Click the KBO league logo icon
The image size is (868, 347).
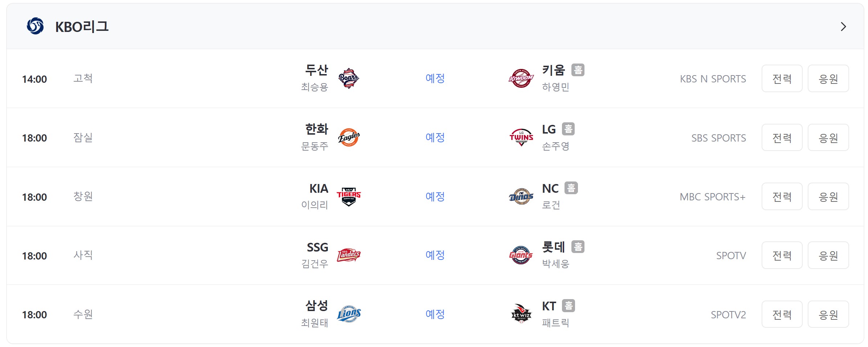click(x=35, y=26)
